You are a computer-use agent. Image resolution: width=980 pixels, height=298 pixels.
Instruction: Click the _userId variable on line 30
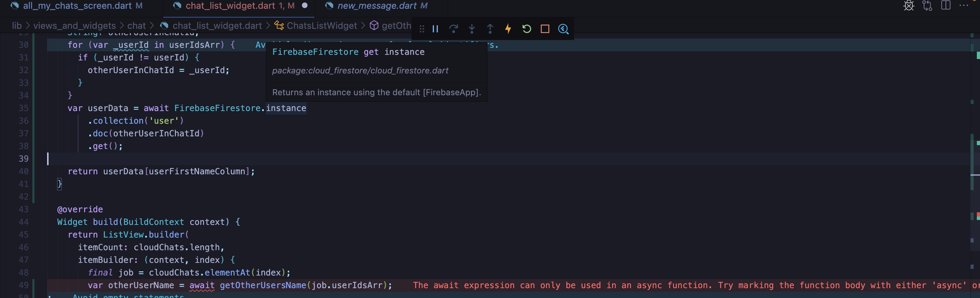131,45
